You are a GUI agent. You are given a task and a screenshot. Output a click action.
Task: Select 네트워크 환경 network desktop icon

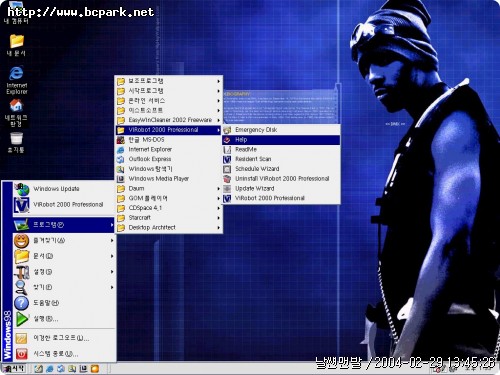tap(16, 113)
